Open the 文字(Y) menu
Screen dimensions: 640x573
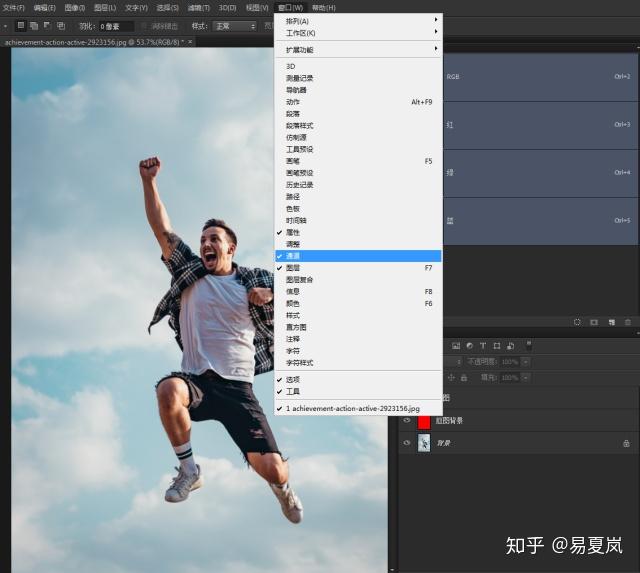click(x=136, y=8)
